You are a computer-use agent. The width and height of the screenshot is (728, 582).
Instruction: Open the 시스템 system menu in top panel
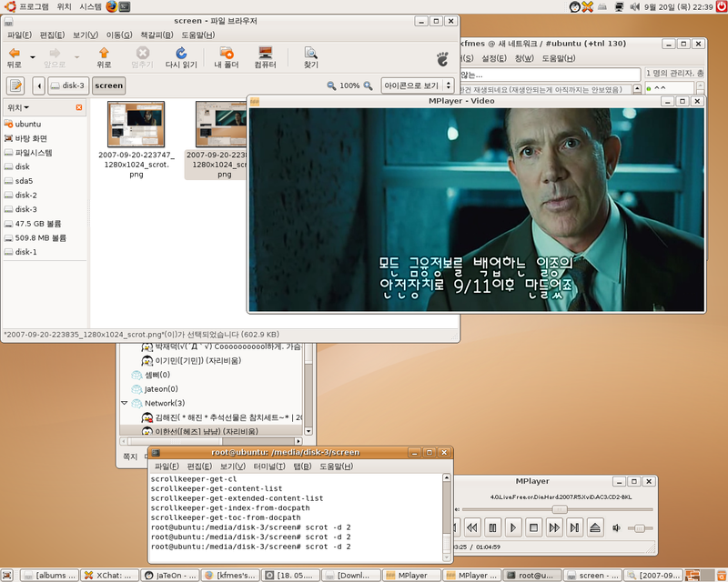coord(90,6)
